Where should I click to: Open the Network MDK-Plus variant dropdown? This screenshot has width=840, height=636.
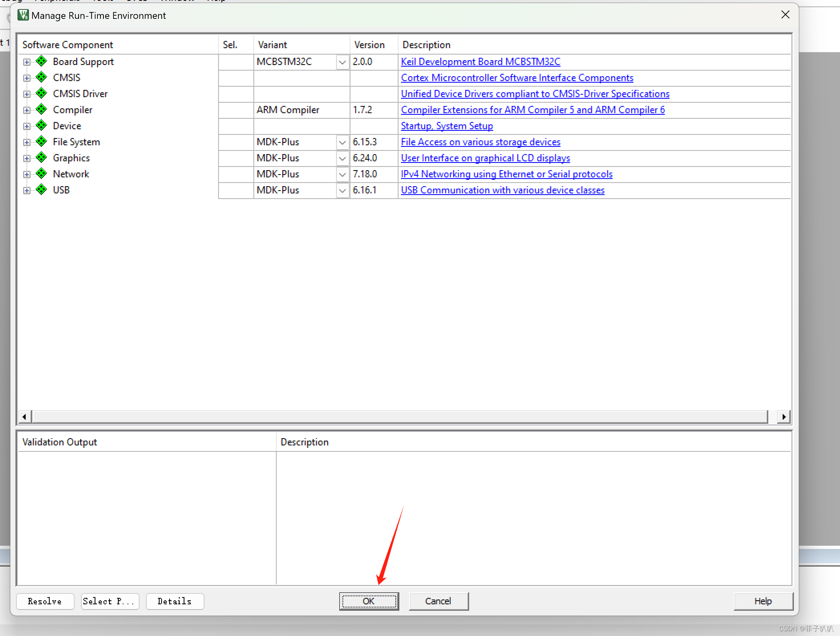pyautogui.click(x=342, y=175)
